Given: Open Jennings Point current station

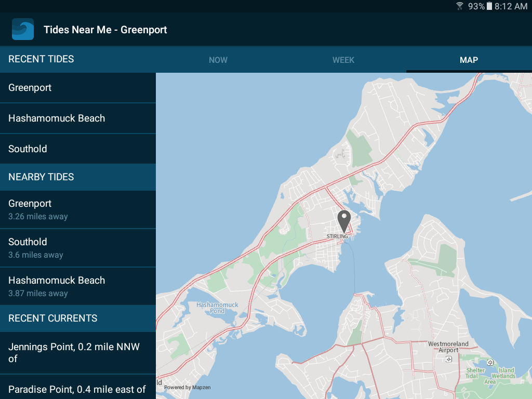Looking at the screenshot, I should [78, 353].
